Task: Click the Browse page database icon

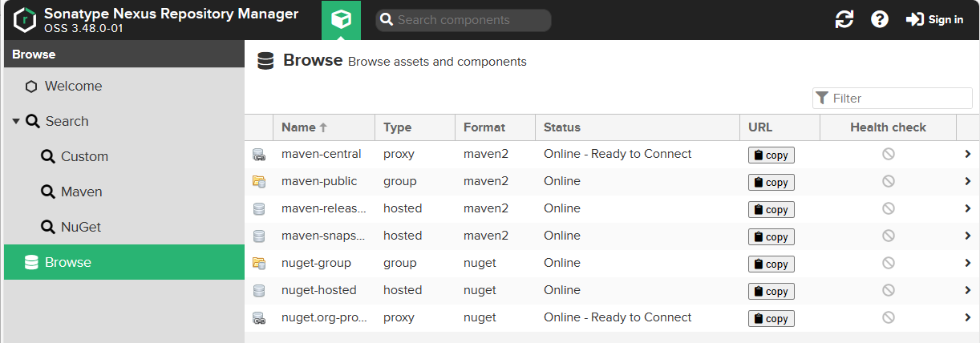Action: point(265,61)
